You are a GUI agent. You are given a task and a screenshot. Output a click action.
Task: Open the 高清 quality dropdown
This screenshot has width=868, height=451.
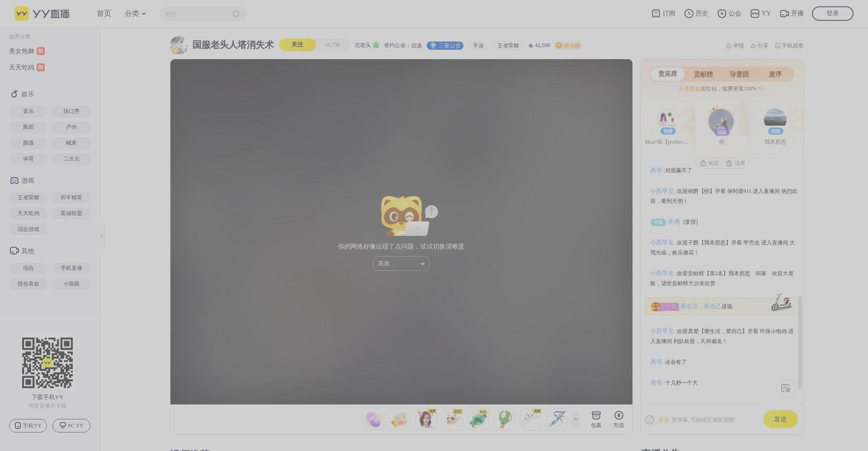click(x=401, y=263)
